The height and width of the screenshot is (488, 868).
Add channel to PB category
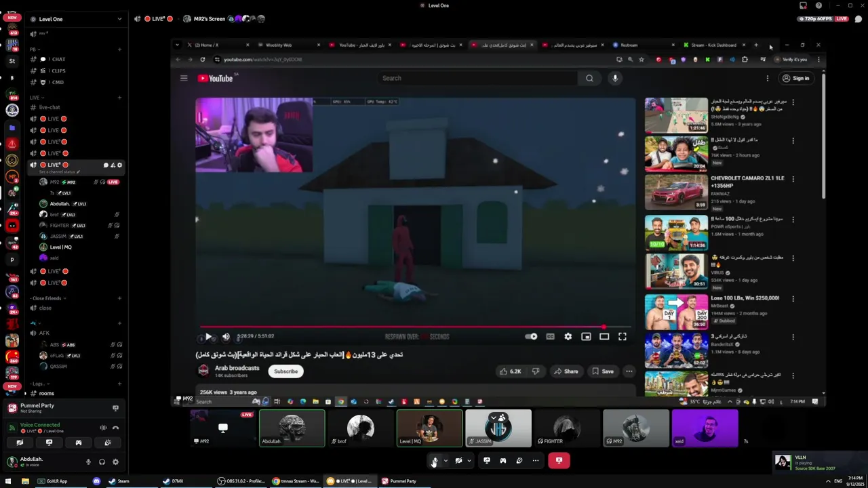(119, 49)
